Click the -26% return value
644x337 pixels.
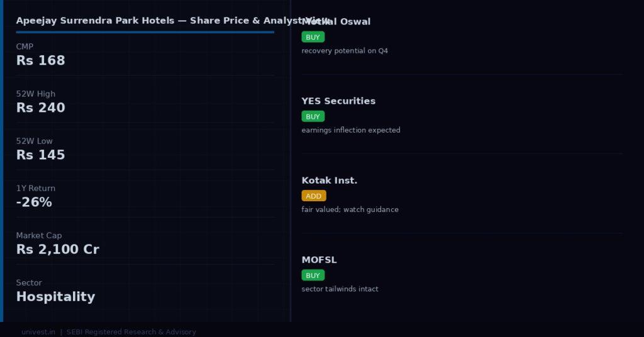tap(34, 202)
